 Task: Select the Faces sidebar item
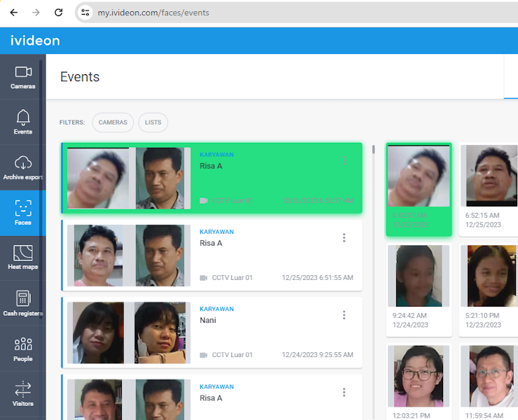click(23, 213)
